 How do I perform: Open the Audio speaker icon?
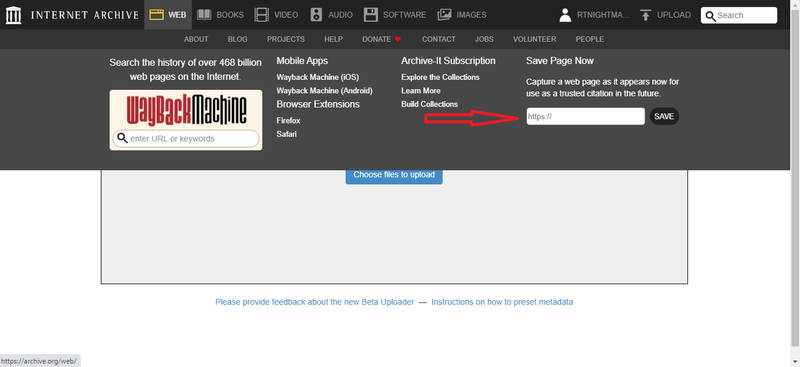pos(316,15)
